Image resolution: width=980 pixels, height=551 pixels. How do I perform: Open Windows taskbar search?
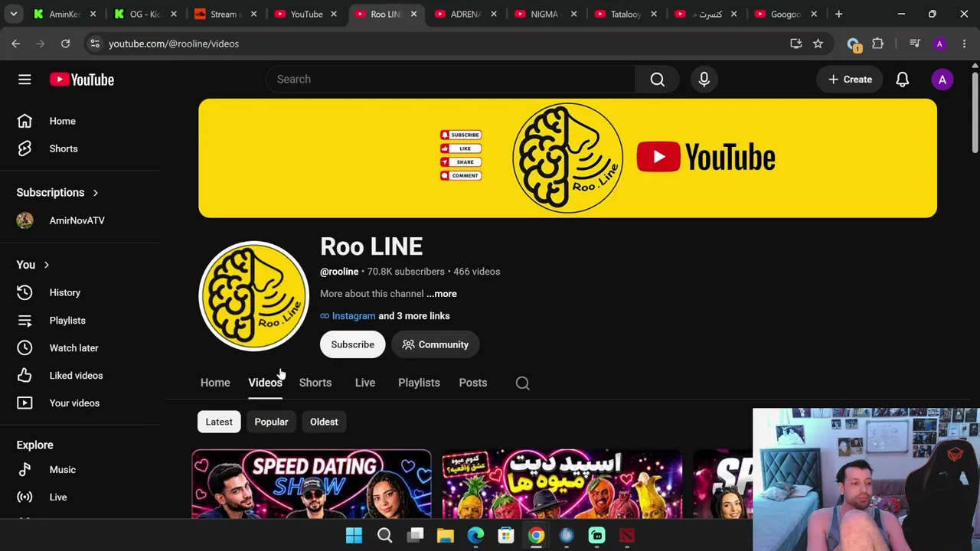[x=384, y=536]
